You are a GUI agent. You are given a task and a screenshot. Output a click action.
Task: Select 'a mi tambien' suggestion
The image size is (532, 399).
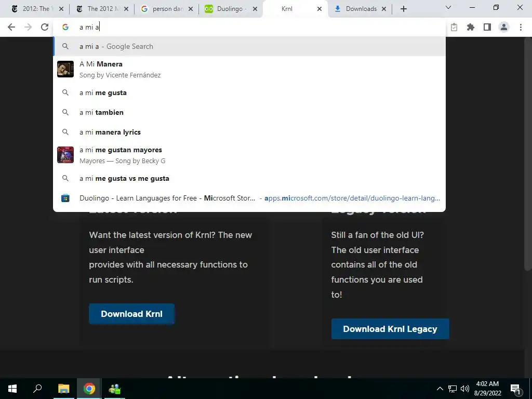[x=249, y=112]
